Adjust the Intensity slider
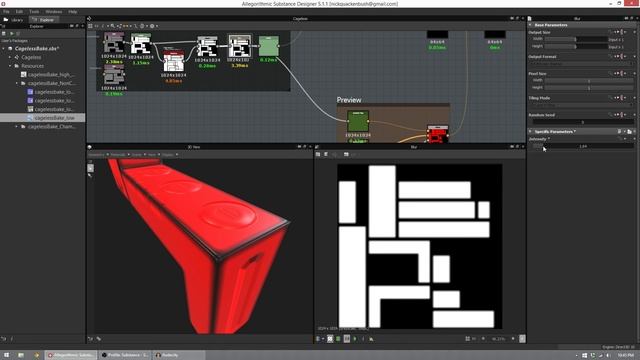Image resolution: width=640 pixels, height=360 pixels. click(583, 146)
